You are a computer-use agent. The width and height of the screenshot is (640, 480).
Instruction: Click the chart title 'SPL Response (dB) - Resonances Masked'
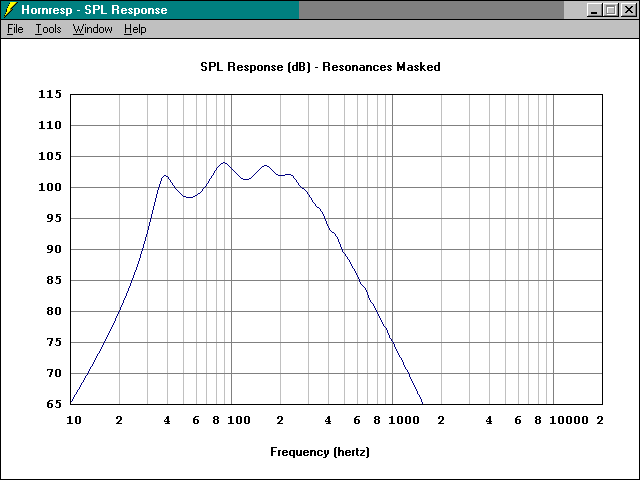point(320,67)
